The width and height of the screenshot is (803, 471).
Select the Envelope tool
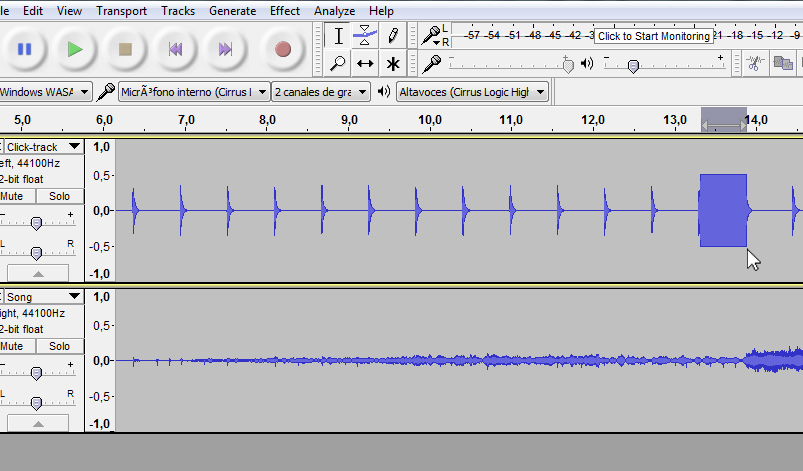365,36
